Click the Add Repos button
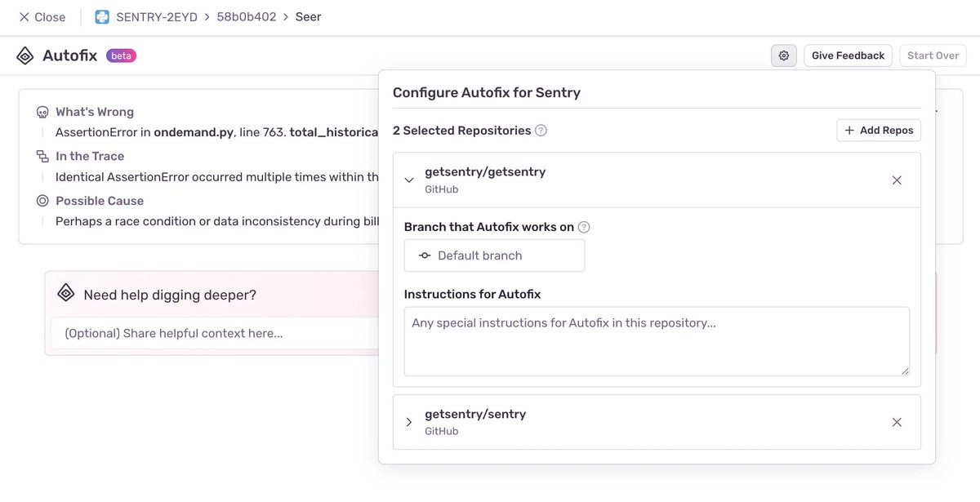Image resolution: width=980 pixels, height=502 pixels. [x=878, y=130]
